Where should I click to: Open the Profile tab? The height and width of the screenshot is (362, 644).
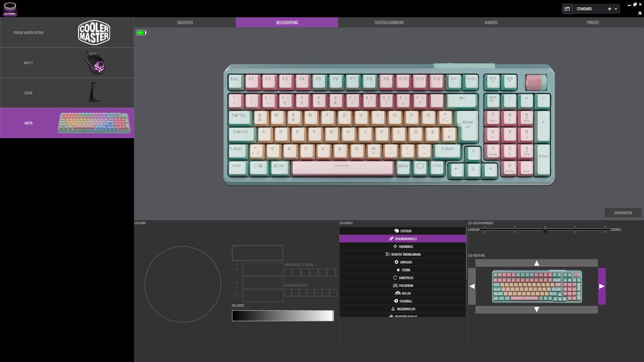[x=593, y=22]
